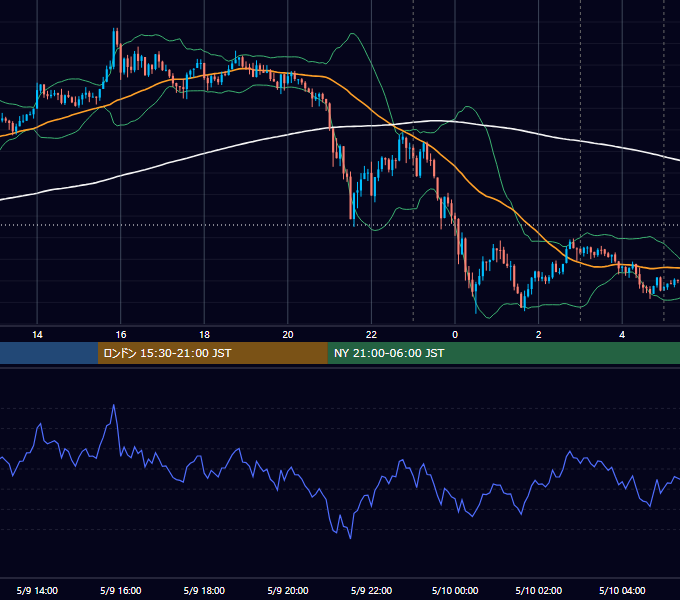The height and width of the screenshot is (600, 680).
Task: Click the oscillator's highest peak near 16:00
Action: [114, 405]
